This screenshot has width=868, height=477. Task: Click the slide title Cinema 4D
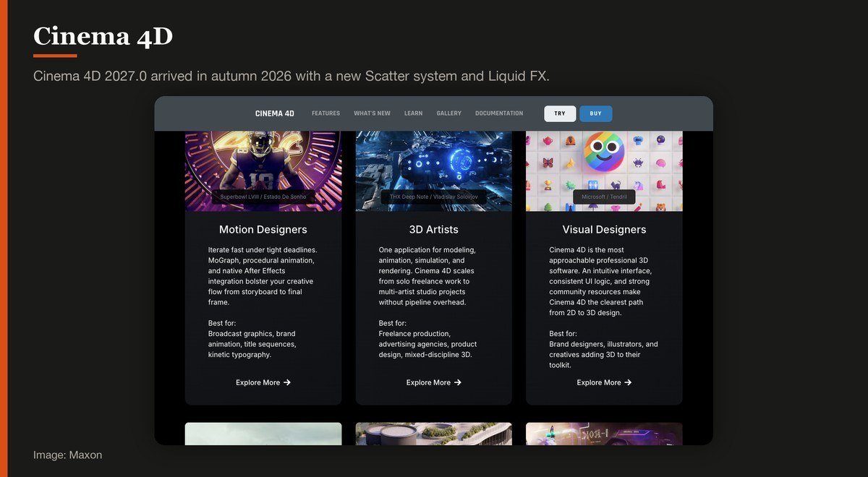point(103,36)
